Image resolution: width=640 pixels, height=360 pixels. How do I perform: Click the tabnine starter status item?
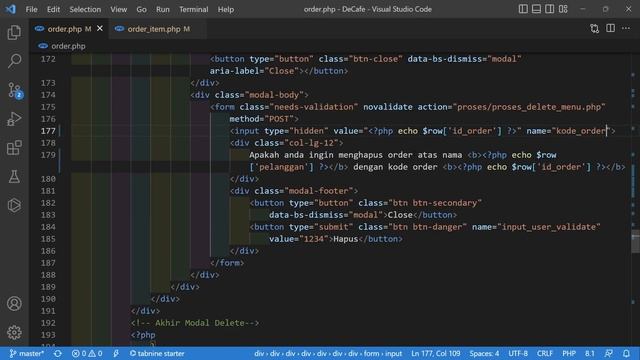tap(157, 353)
